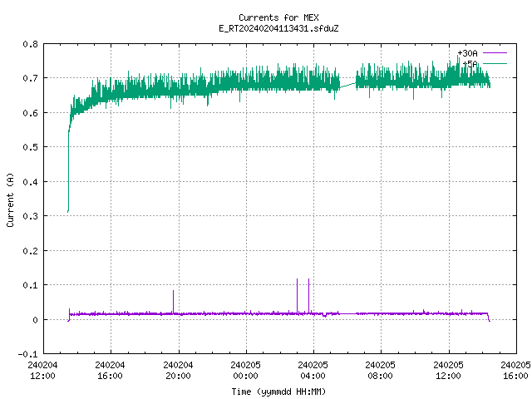The height and width of the screenshot is (399, 532).
Task: Click the 0.5 y-axis tick label
Action: point(30,147)
